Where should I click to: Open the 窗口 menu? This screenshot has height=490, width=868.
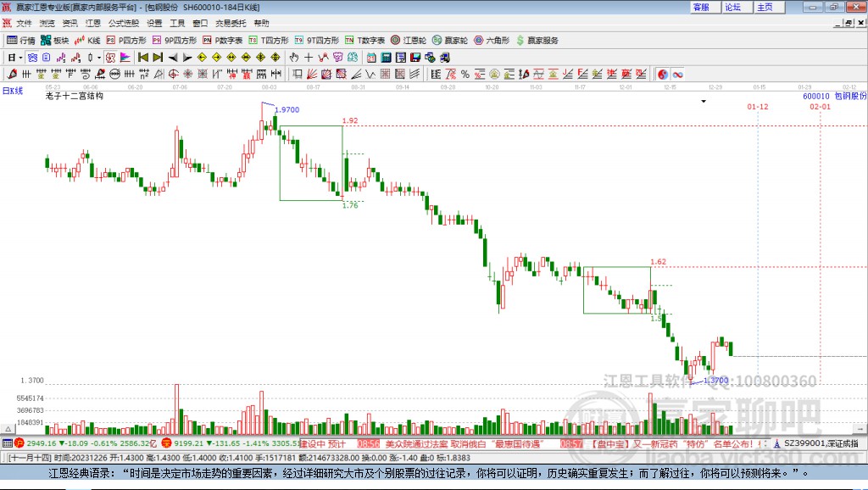[x=200, y=23]
